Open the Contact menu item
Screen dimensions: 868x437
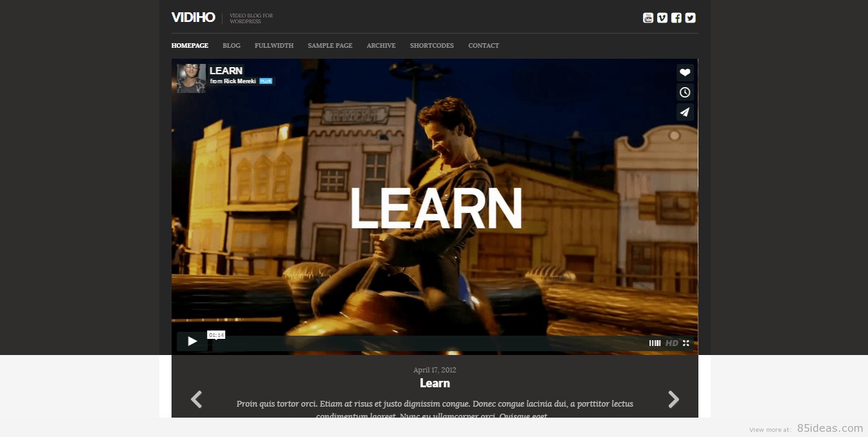click(484, 46)
